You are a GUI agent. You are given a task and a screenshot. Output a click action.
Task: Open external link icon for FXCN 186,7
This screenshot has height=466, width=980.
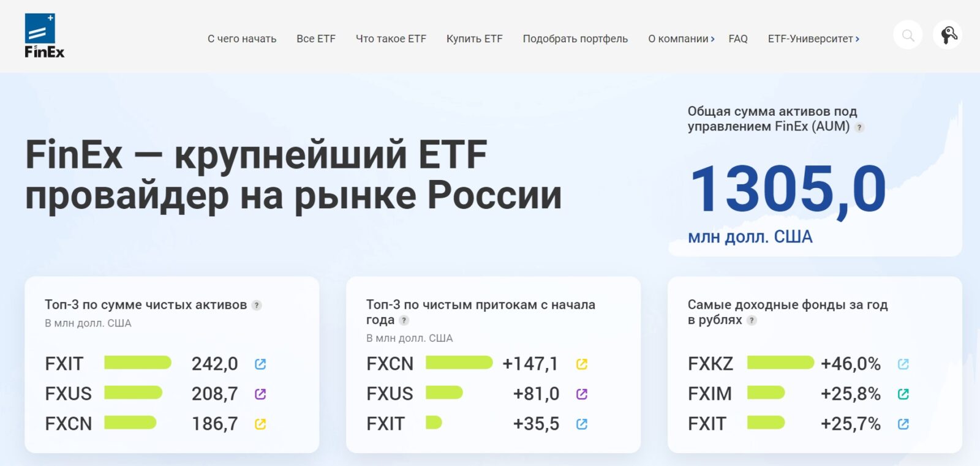coord(260,424)
